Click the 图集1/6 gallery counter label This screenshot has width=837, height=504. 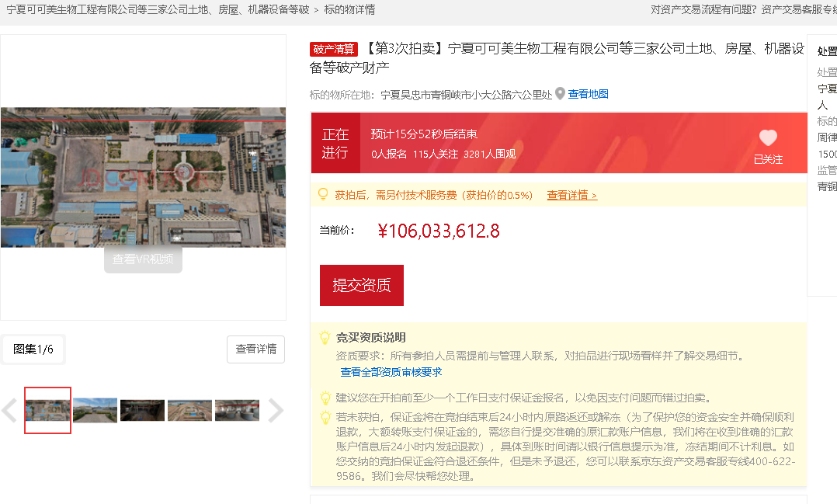(x=33, y=349)
